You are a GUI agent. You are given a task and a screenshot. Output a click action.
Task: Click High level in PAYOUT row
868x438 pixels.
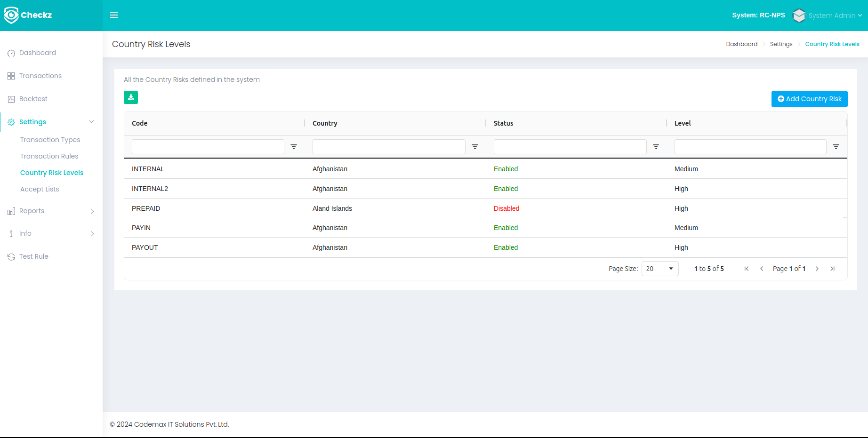(681, 247)
